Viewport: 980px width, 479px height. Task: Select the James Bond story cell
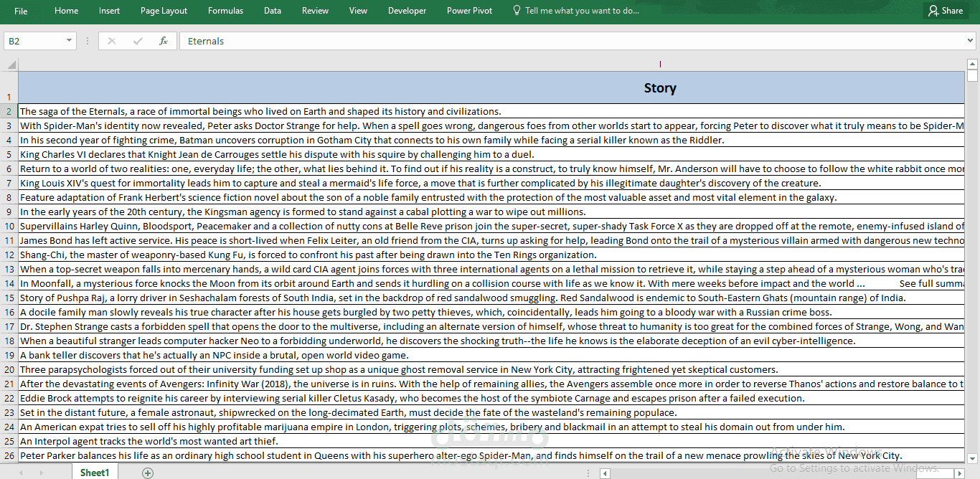click(491, 240)
